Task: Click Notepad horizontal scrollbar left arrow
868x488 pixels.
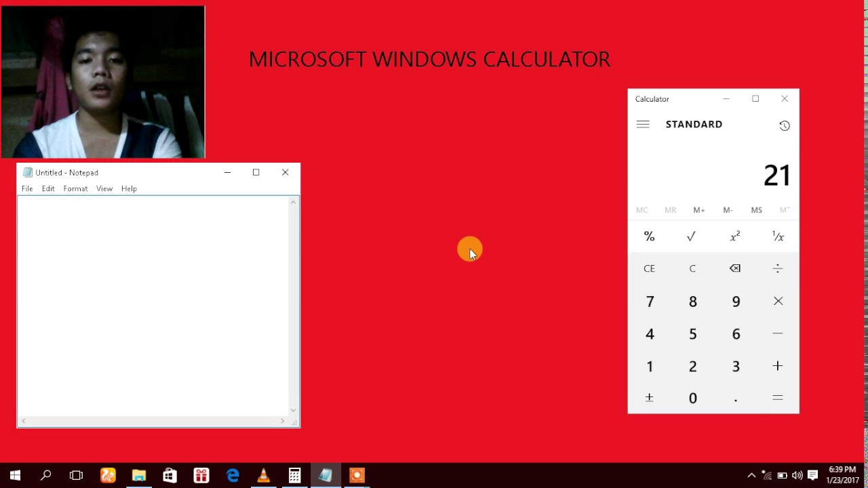Action: coord(23,422)
